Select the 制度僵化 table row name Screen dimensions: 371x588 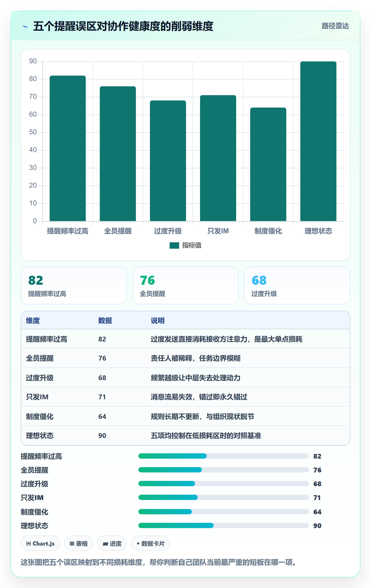click(40, 416)
